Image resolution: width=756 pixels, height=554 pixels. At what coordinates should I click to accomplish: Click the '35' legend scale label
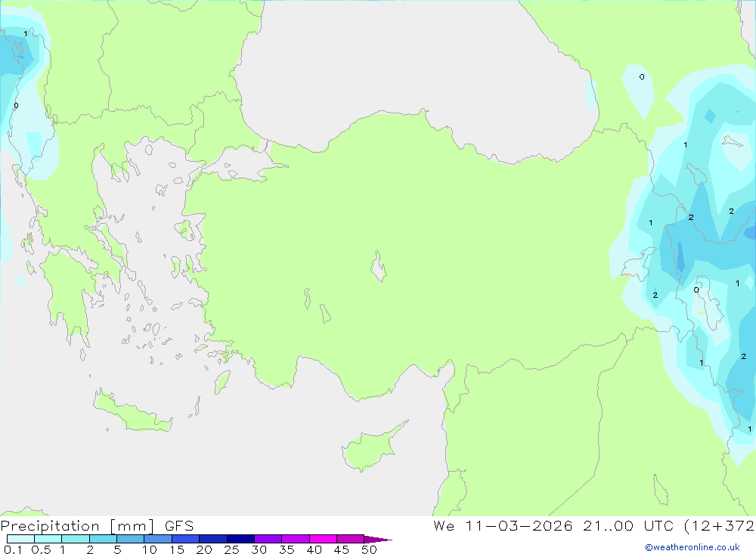pos(287,549)
